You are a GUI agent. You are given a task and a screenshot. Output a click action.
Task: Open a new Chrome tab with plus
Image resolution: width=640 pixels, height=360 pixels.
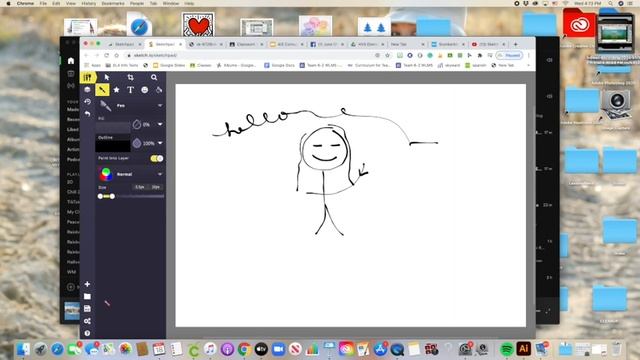coord(516,44)
